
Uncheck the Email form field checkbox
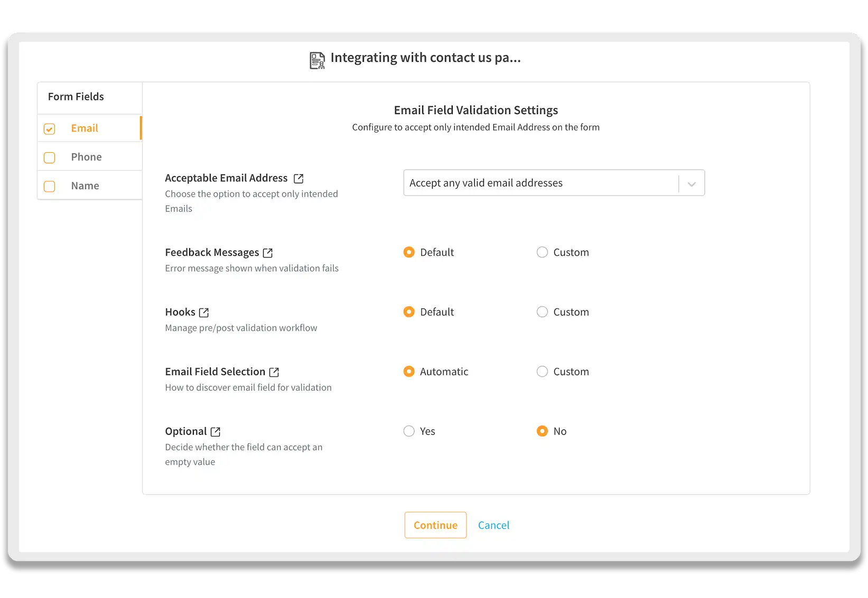50,129
